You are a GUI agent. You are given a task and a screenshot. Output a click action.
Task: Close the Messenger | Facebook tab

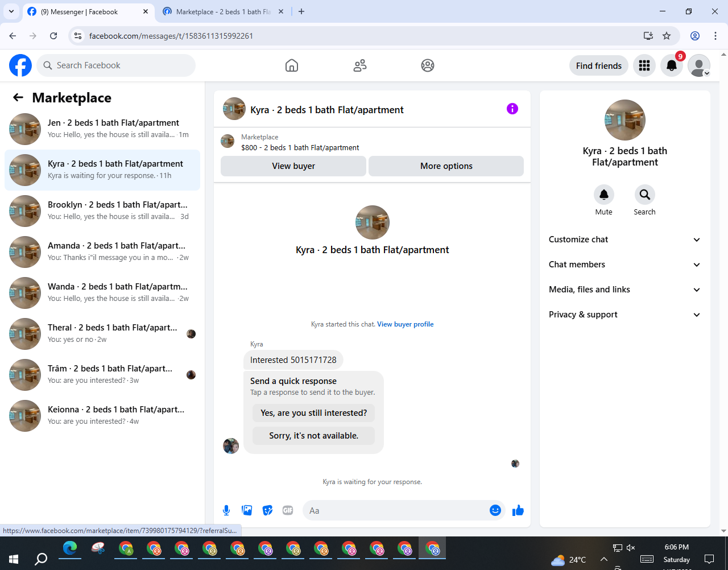[x=146, y=11]
